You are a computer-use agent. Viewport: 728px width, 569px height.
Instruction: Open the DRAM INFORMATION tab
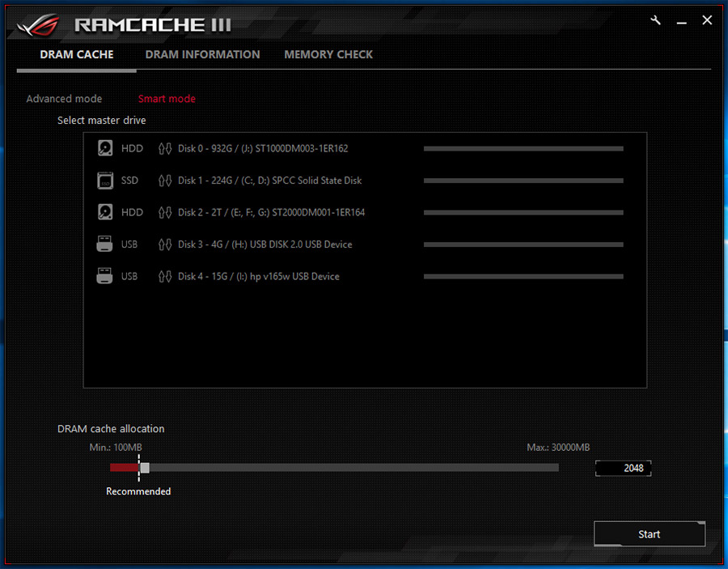pyautogui.click(x=202, y=54)
